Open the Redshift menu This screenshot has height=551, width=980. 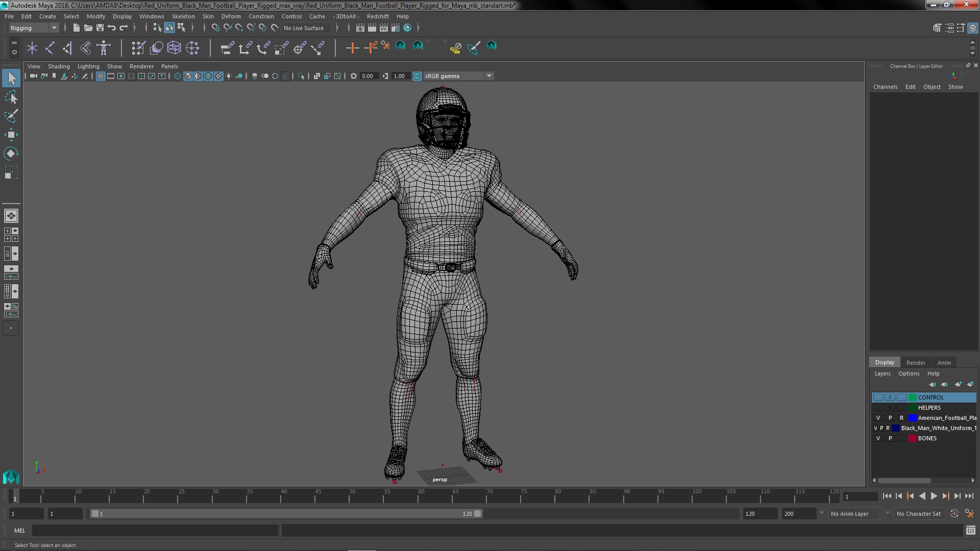click(x=378, y=16)
